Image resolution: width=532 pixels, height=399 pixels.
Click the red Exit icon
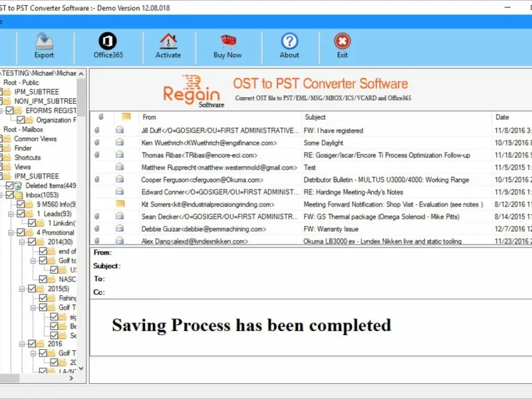pyautogui.click(x=342, y=41)
